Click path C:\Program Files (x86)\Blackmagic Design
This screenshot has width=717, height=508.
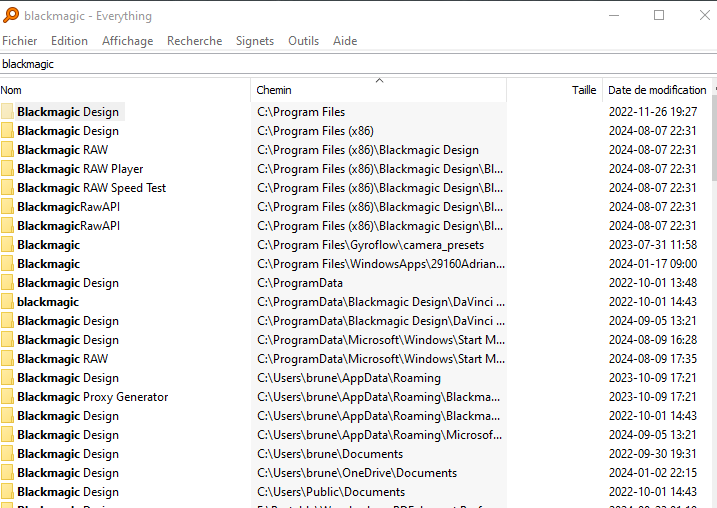368,150
